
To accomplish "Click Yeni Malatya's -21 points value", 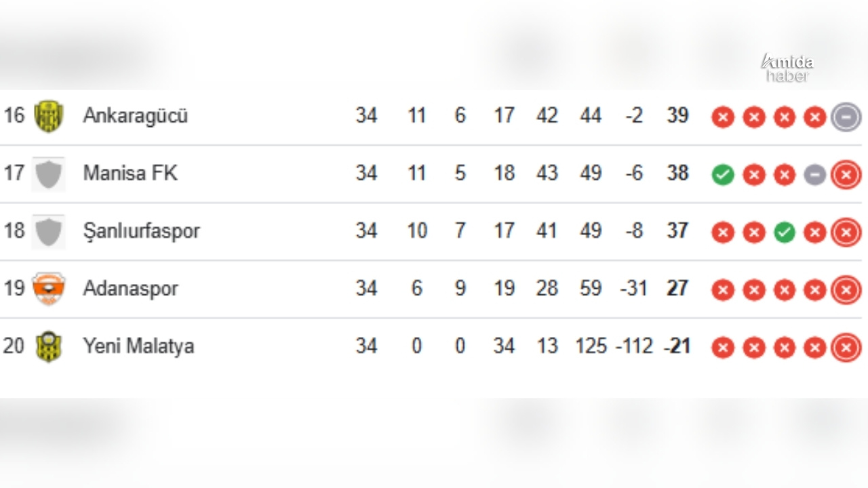I will (677, 346).
